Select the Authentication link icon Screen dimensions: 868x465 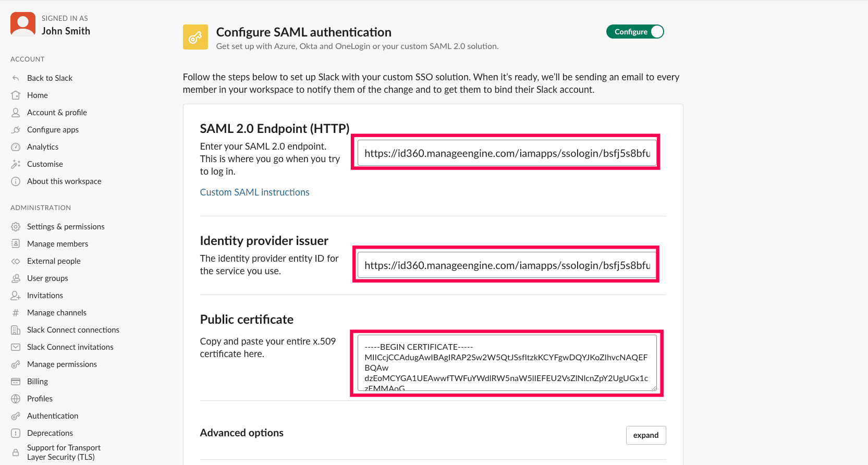[16, 415]
